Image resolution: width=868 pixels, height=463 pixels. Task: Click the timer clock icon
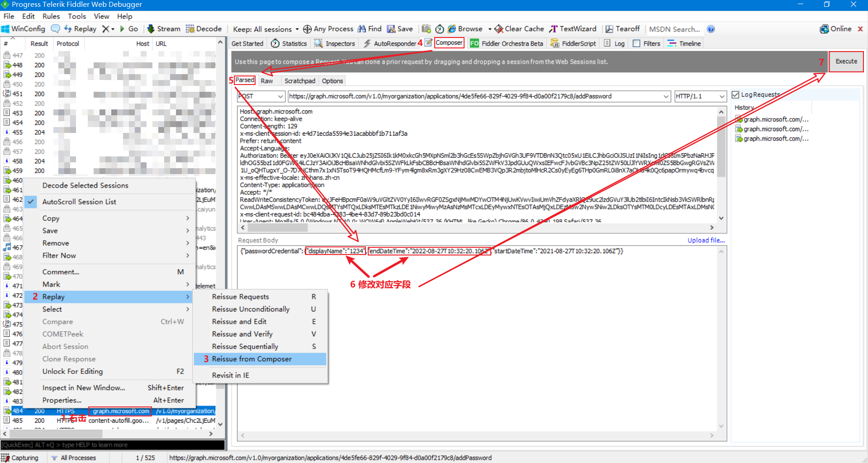click(x=439, y=29)
